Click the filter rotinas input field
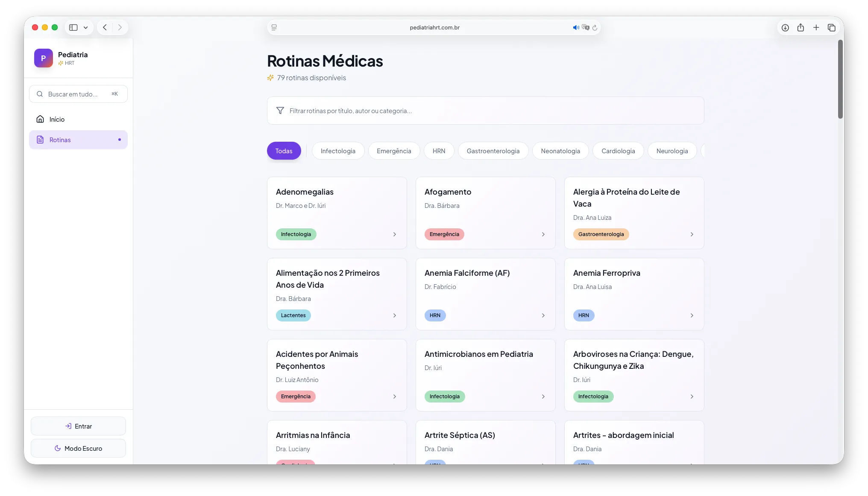The width and height of the screenshot is (868, 496). 485,111
